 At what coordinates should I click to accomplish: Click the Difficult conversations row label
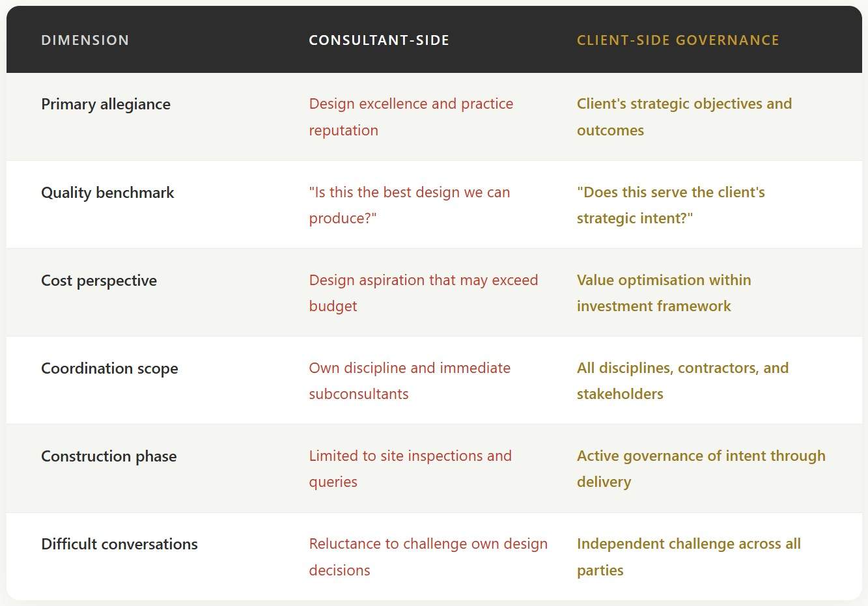coord(119,544)
